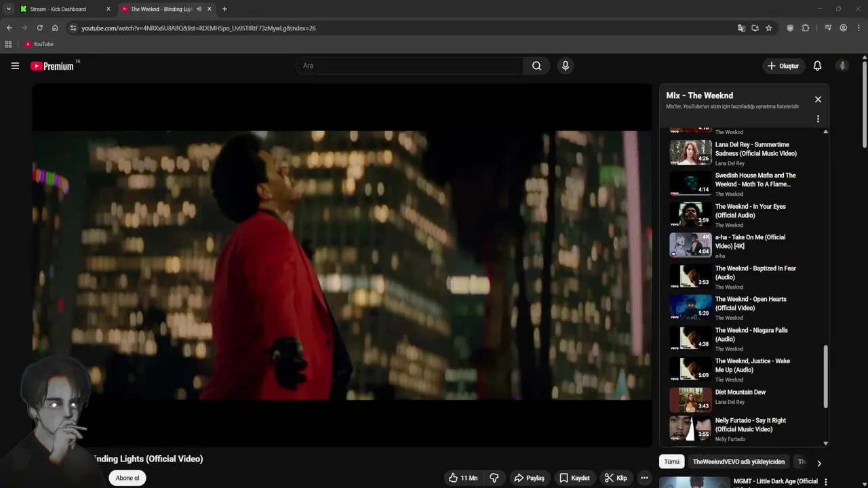
Task: Select the Tümü filter chip
Action: point(671,462)
